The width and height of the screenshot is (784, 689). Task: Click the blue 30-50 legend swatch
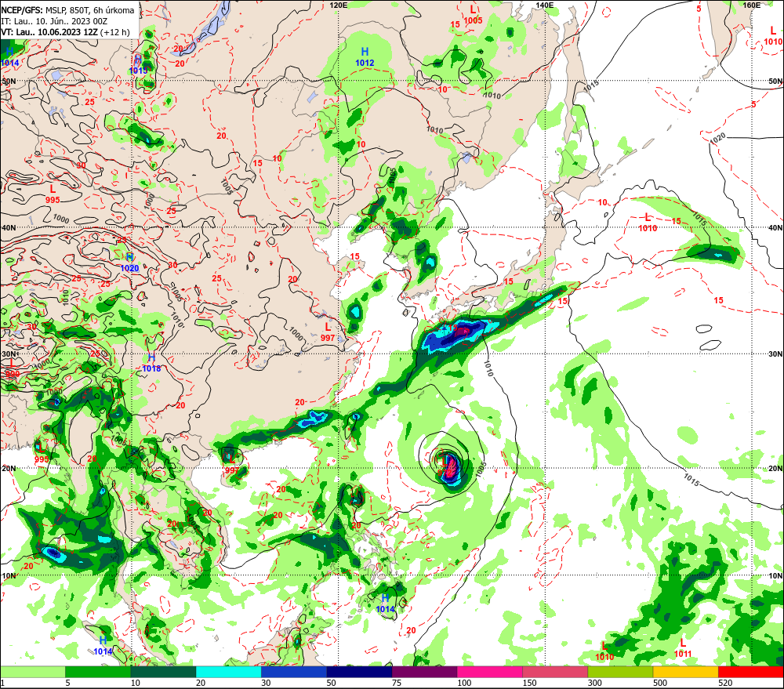(294, 672)
